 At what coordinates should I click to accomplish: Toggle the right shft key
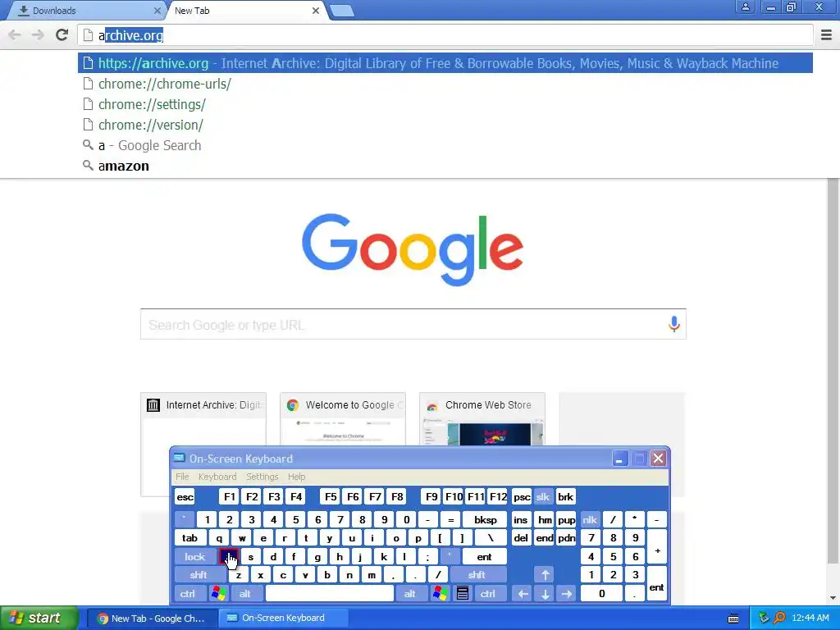477,575
